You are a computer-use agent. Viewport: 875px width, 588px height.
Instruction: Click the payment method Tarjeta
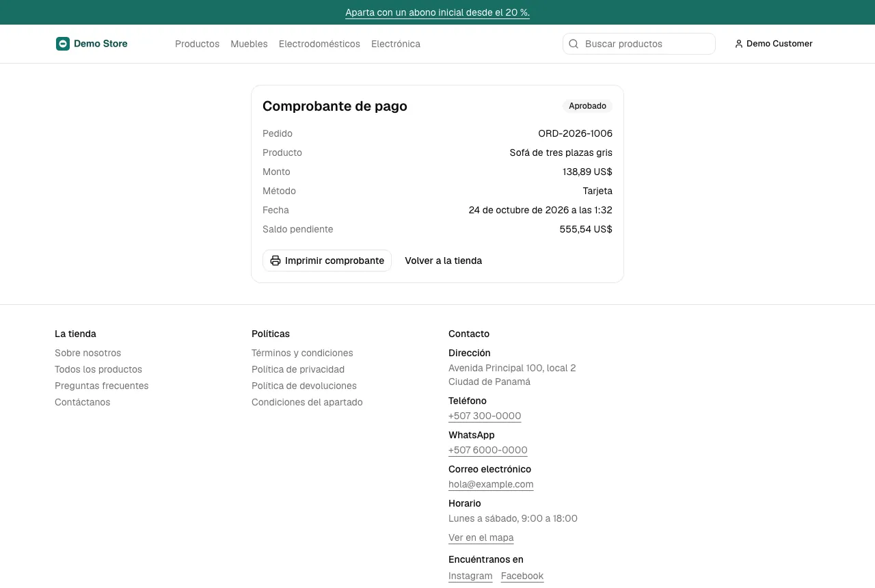pyautogui.click(x=597, y=191)
